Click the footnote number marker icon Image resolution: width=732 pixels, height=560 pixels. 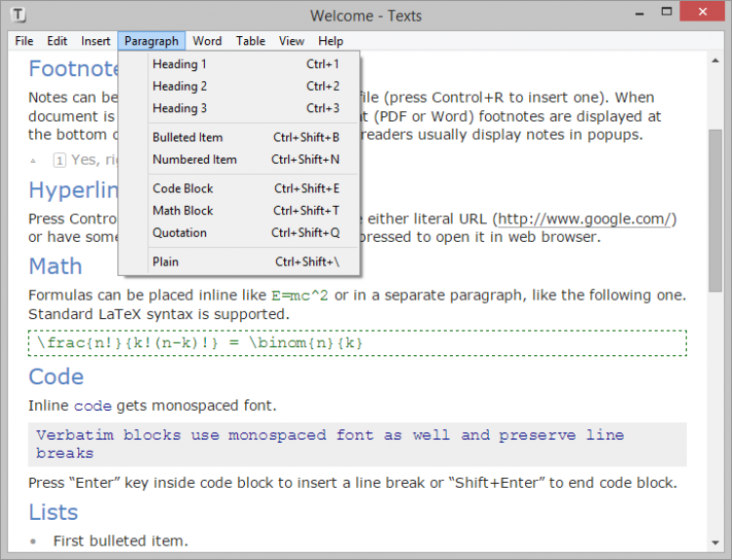60,160
